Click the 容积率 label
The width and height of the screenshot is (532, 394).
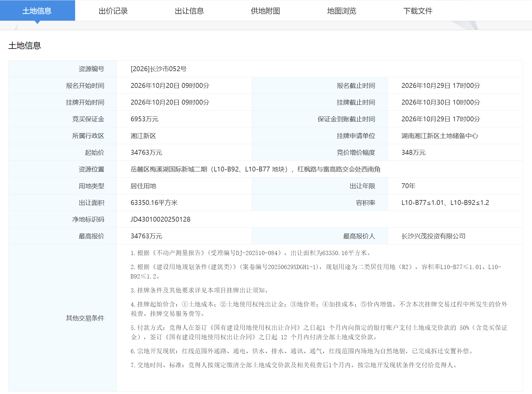click(x=365, y=203)
